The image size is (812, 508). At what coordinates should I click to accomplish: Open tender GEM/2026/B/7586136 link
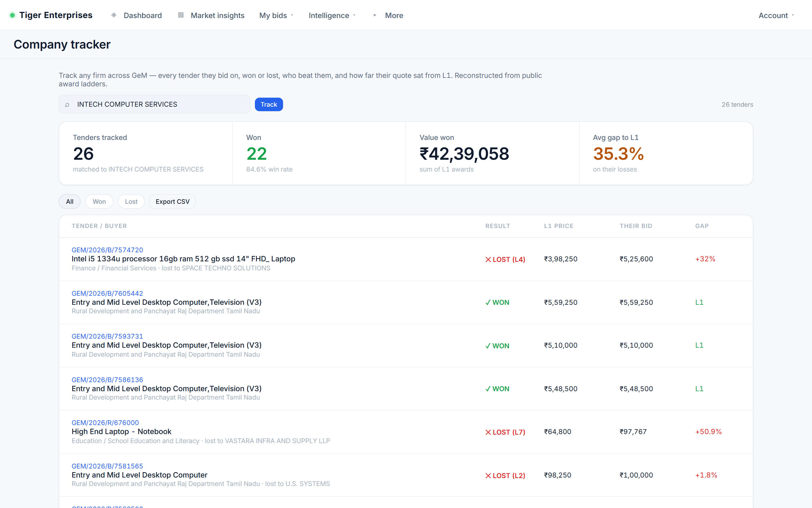[x=107, y=380]
